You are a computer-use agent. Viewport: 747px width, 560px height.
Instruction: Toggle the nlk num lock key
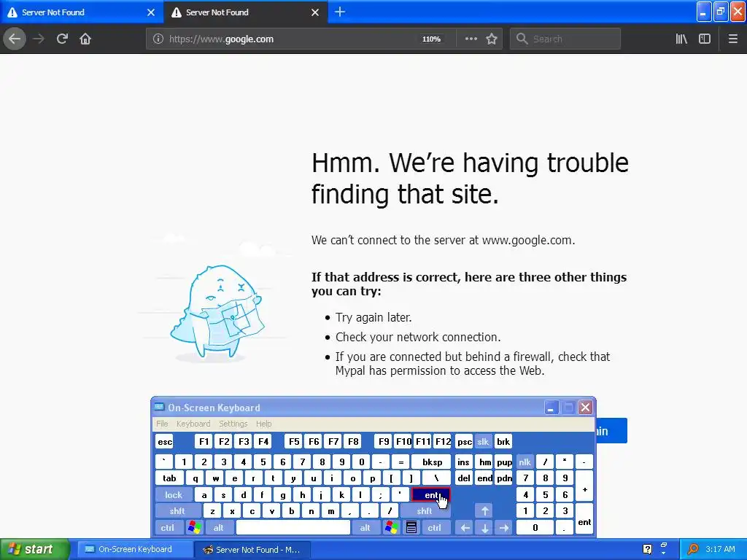pos(525,462)
